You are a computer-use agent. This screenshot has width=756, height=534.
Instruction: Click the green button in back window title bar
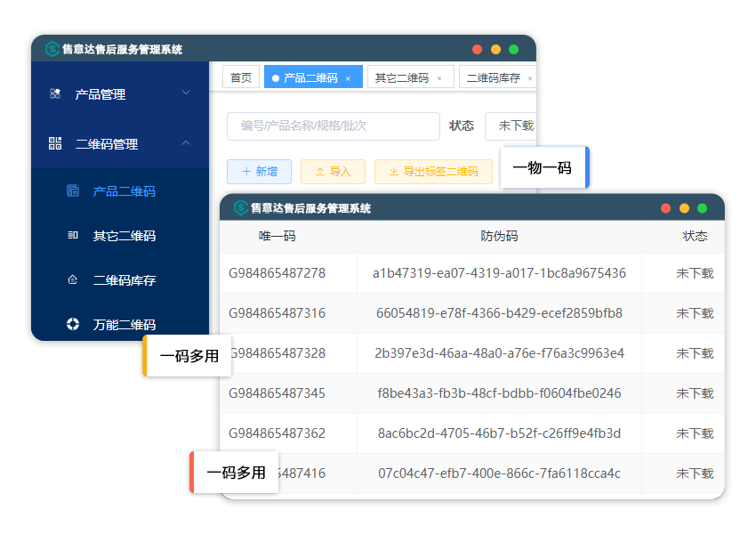click(x=514, y=49)
